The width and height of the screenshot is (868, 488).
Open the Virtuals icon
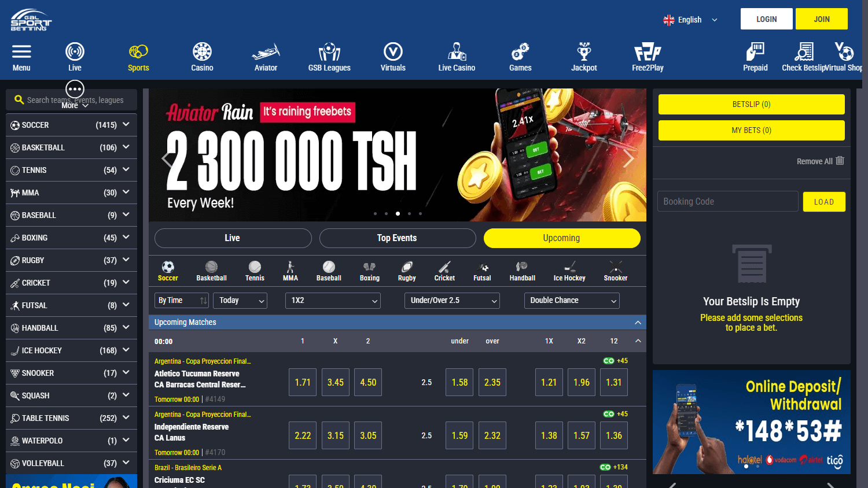(x=393, y=52)
